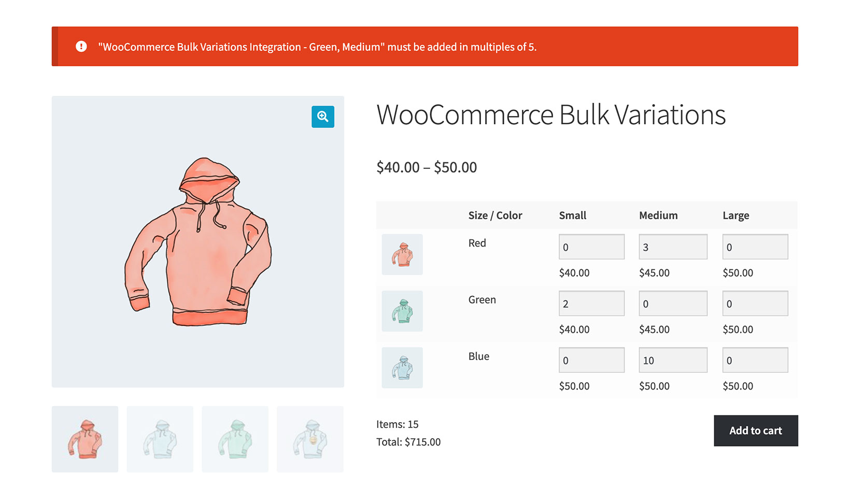This screenshot has height=504, width=850.
Task: Click Add to cart
Action: tap(755, 430)
